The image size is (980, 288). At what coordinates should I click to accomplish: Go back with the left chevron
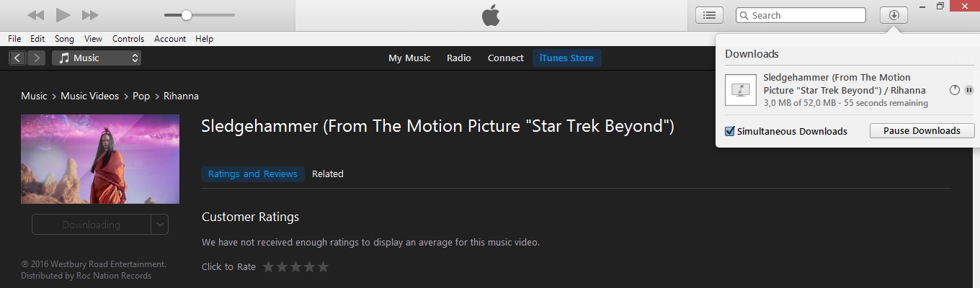[x=18, y=58]
